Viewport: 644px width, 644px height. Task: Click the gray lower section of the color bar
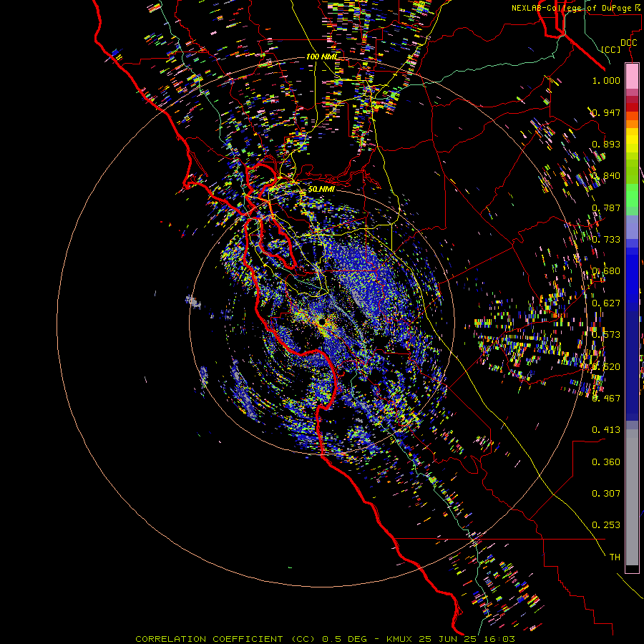pyautogui.click(x=632, y=497)
